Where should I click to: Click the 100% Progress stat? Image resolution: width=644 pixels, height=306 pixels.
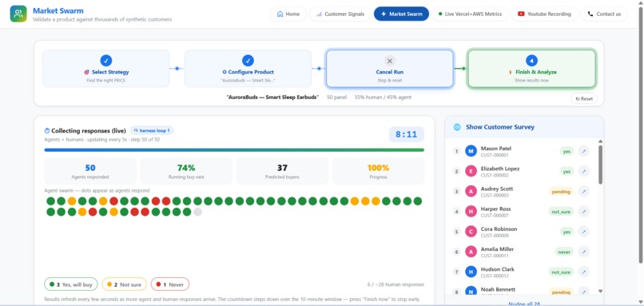pos(378,171)
